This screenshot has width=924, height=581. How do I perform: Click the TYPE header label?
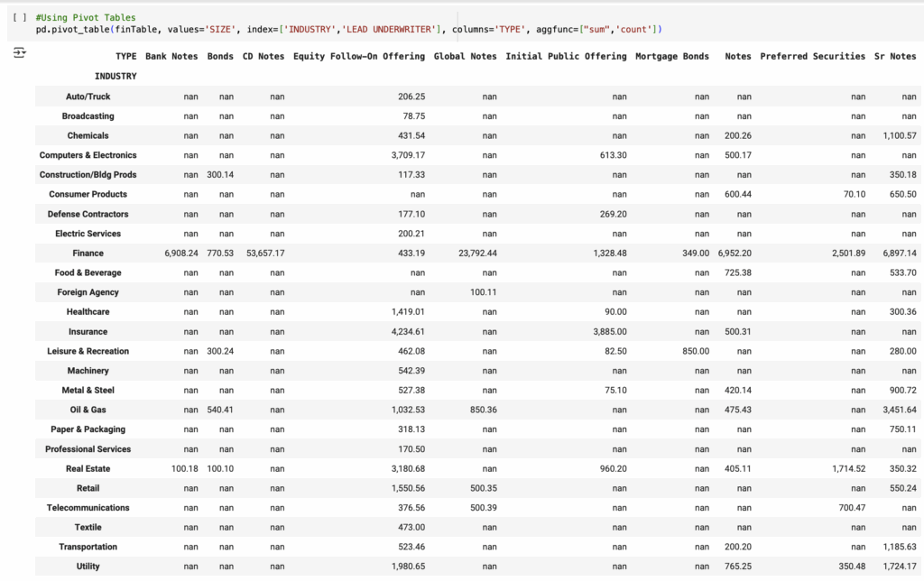(126, 56)
